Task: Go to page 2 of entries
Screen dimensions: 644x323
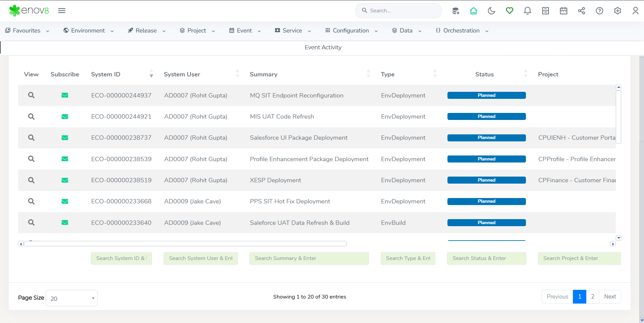Action: (593, 297)
